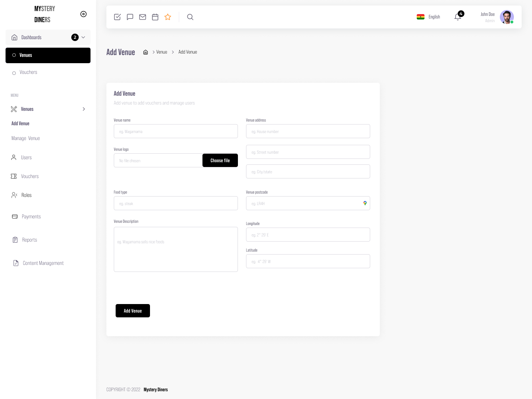
Task: Open the chat bubble icon
Action: tap(130, 17)
